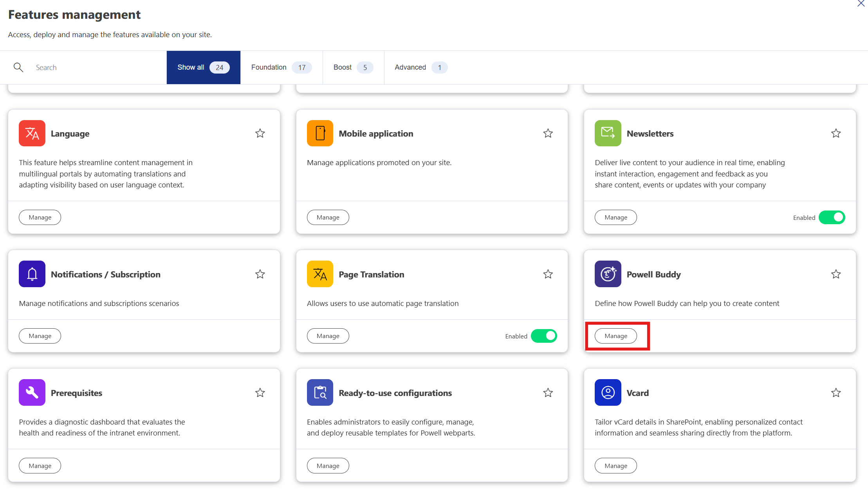Manage Notifications / Subscription settings
This screenshot has width=868, height=493.
point(40,336)
